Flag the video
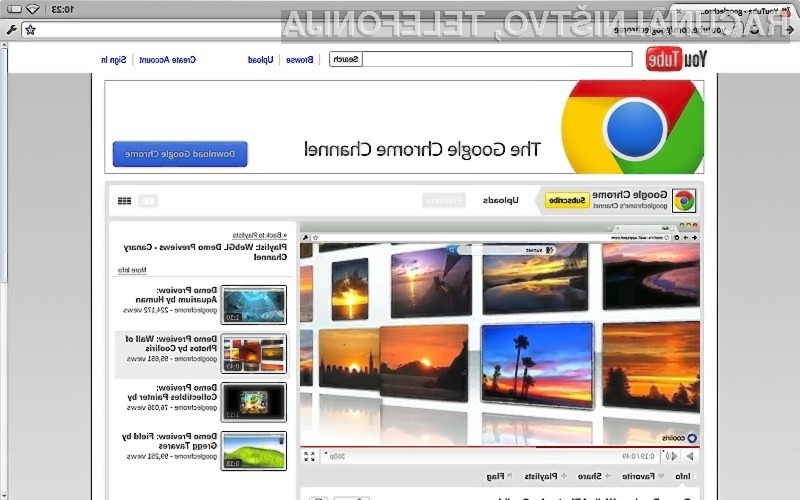 click(x=499, y=477)
